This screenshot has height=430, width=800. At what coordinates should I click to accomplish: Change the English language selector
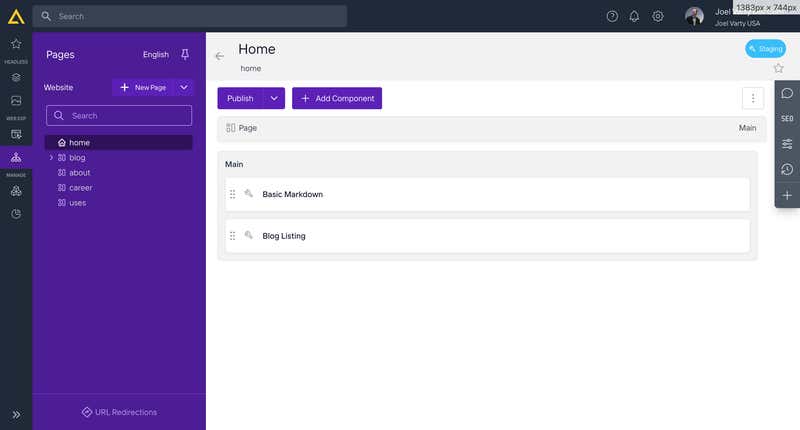click(x=156, y=55)
